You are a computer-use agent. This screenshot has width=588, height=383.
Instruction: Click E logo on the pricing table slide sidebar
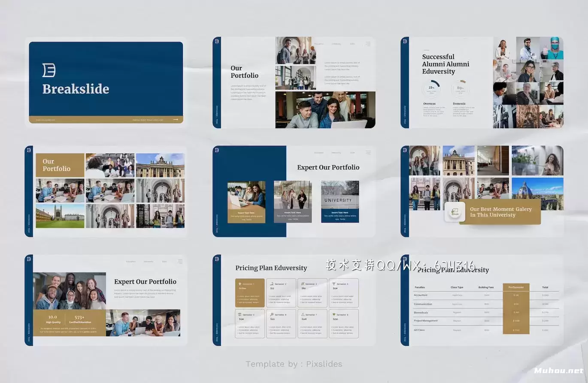[x=405, y=259]
